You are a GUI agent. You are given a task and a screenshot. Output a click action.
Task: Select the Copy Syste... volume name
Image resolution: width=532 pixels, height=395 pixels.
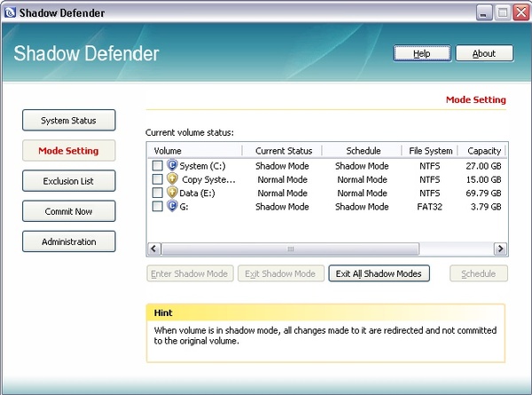pyautogui.click(x=208, y=179)
